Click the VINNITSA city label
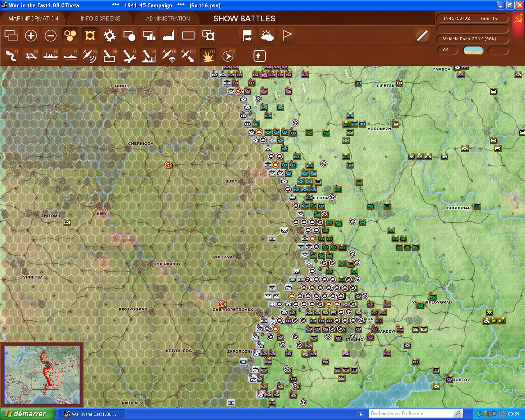525x420 pixels. pyautogui.click(x=33, y=277)
